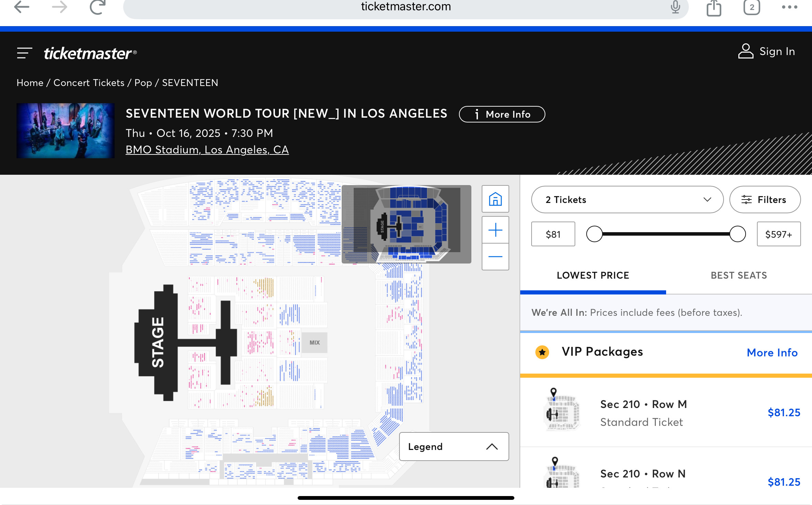
Task: Reload the page
Action: coord(97,7)
